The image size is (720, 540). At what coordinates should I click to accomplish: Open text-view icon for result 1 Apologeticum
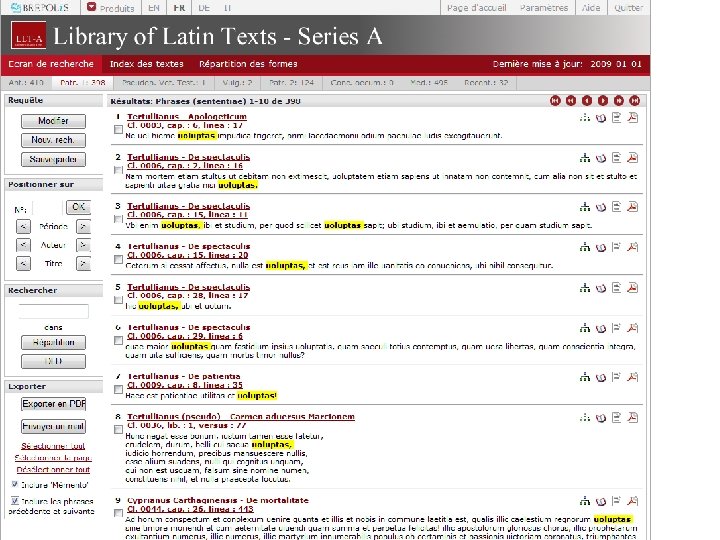pyautogui.click(x=617, y=118)
